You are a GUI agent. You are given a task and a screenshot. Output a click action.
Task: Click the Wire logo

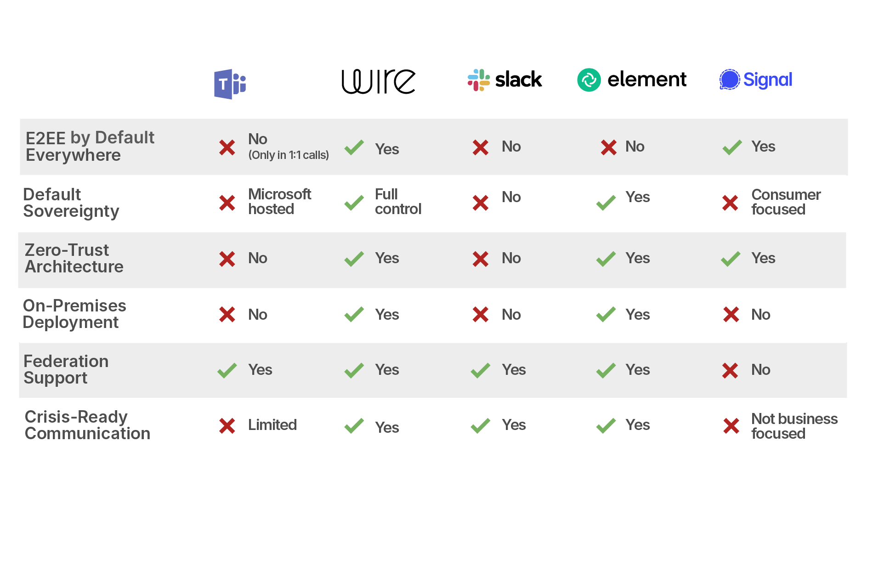click(x=378, y=81)
